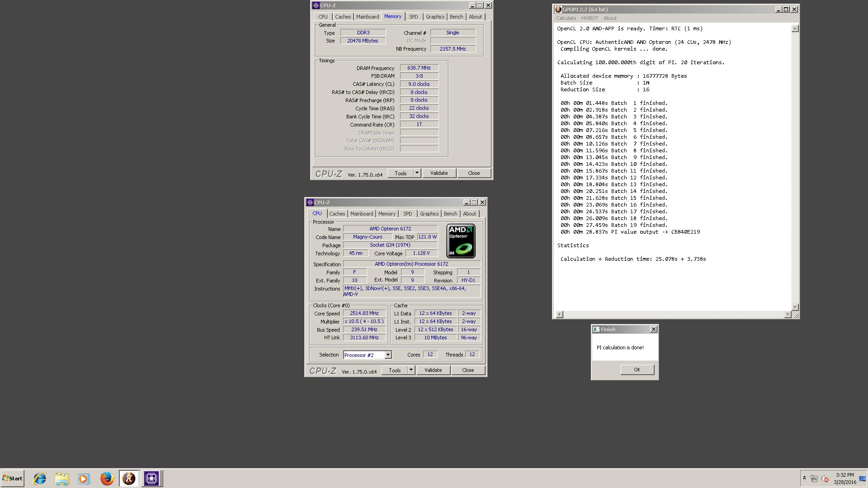The height and width of the screenshot is (488, 868).
Task: Click the lower CPU-Z window title icon
Action: click(x=310, y=202)
